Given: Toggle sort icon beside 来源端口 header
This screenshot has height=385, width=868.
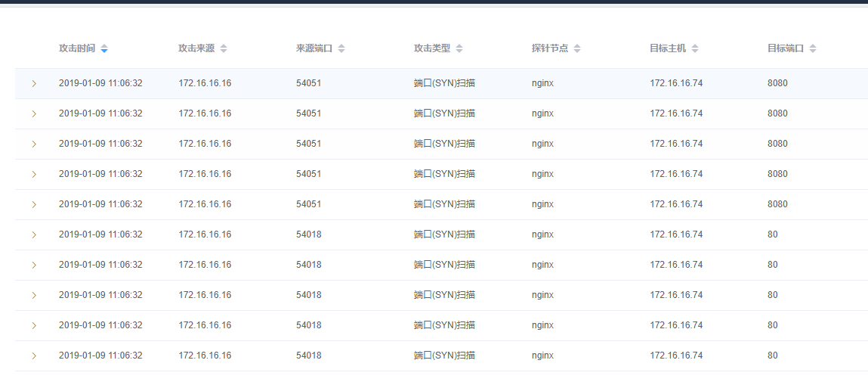Looking at the screenshot, I should coord(341,48).
